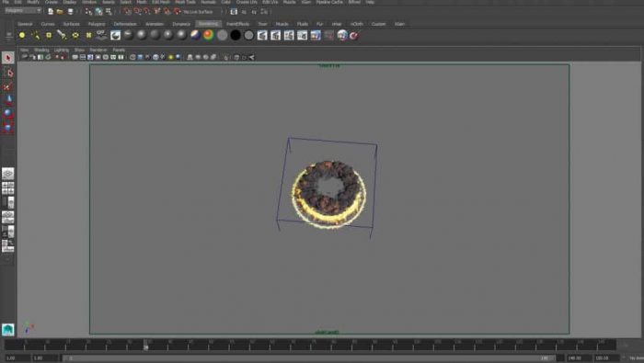Click the time slider current frame marker

tap(145, 347)
